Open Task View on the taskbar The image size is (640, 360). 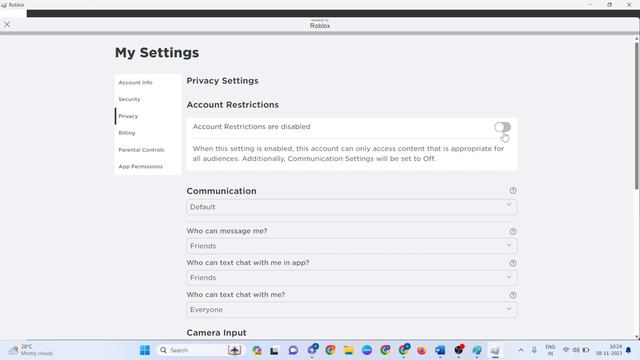[x=274, y=350]
